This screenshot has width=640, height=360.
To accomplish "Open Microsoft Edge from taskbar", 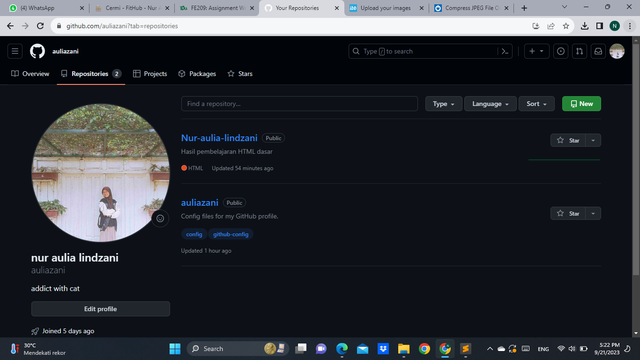I will click(342, 349).
